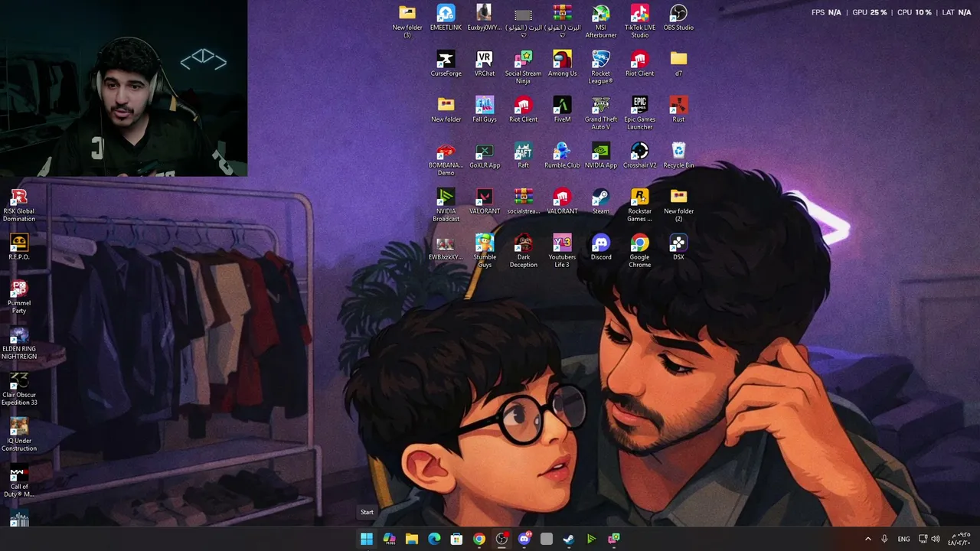Open the taskbar clock and date

(x=960, y=539)
